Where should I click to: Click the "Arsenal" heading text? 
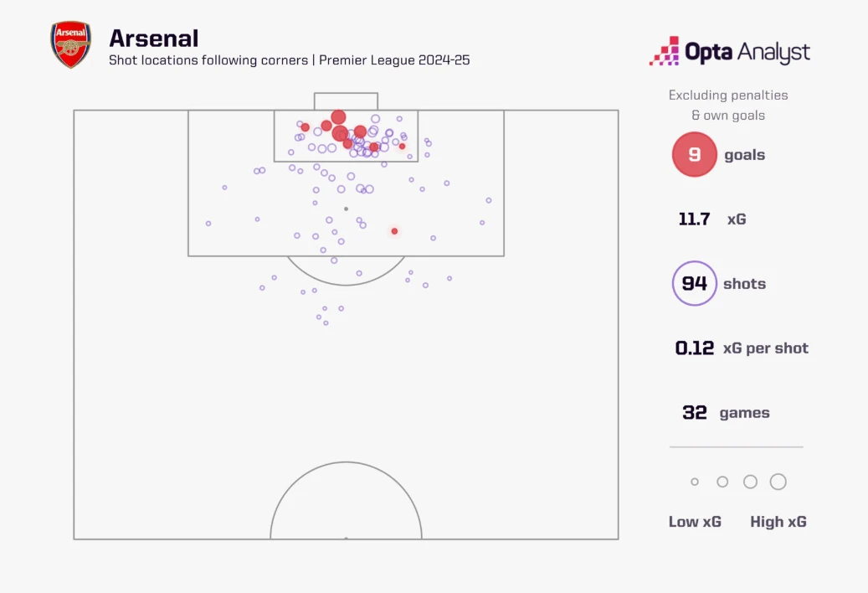click(154, 39)
